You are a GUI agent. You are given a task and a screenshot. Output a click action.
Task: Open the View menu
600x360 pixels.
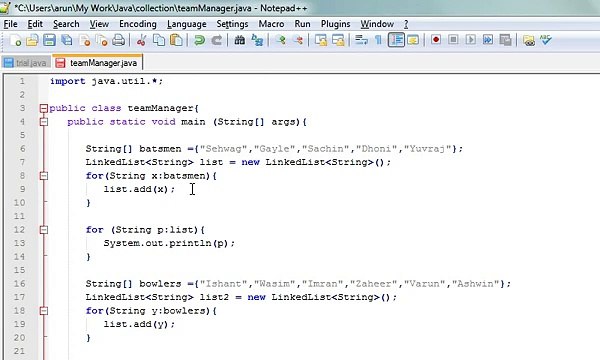(99, 24)
